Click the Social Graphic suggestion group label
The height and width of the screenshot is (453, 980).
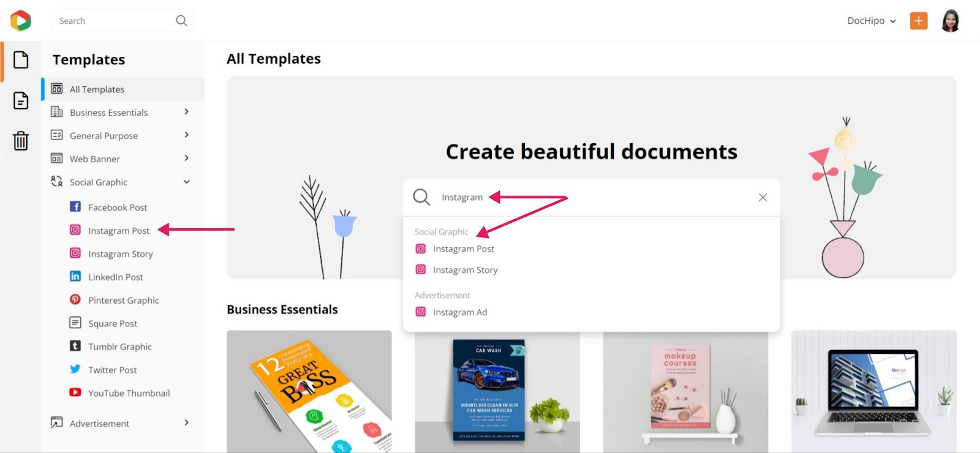click(x=441, y=232)
